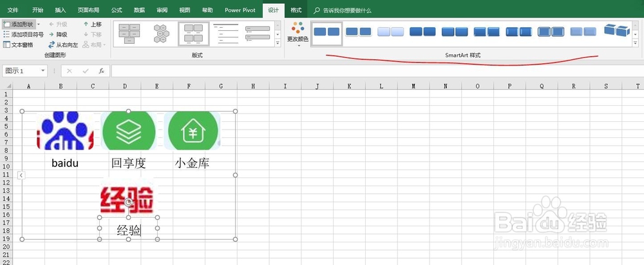Select the second SmartArt style with white outline
The image size is (644, 265).
coord(359,32)
